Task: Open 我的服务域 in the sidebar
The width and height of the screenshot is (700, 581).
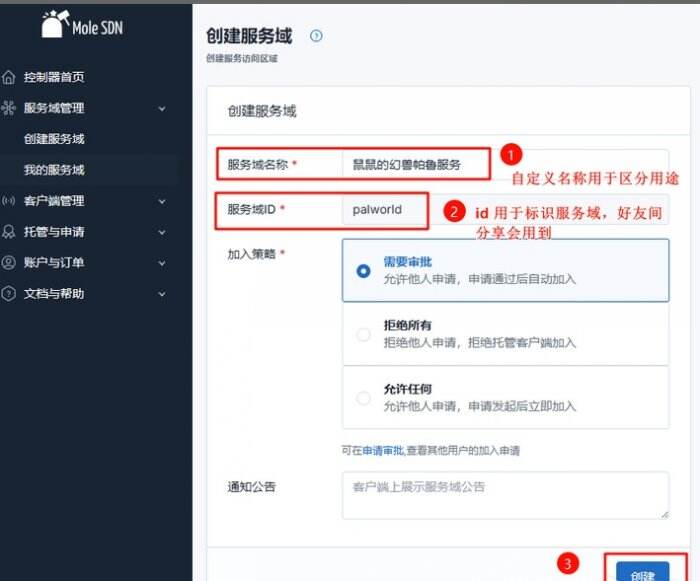Action: pos(54,170)
